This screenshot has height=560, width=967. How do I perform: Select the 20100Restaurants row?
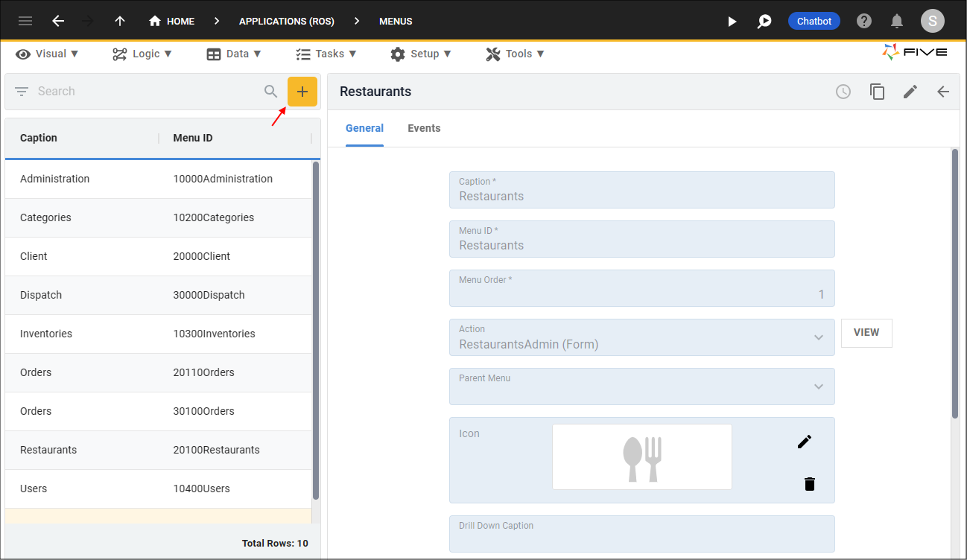coord(158,450)
